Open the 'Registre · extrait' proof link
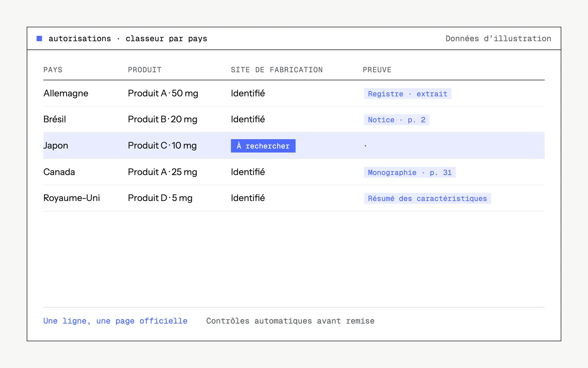The width and height of the screenshot is (588, 368). (x=408, y=94)
